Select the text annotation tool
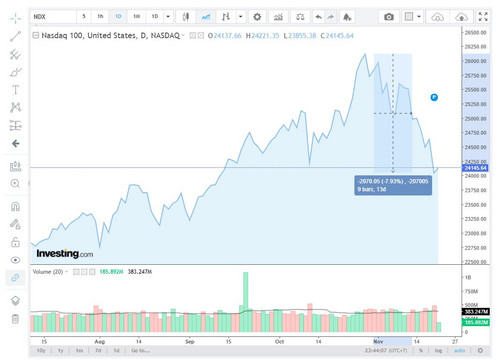 click(x=15, y=90)
